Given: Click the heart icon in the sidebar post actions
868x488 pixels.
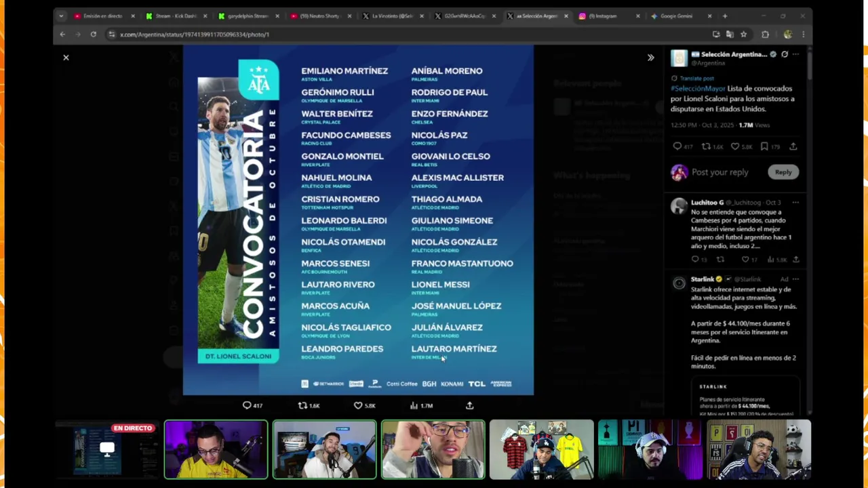Looking at the screenshot, I should point(734,146).
